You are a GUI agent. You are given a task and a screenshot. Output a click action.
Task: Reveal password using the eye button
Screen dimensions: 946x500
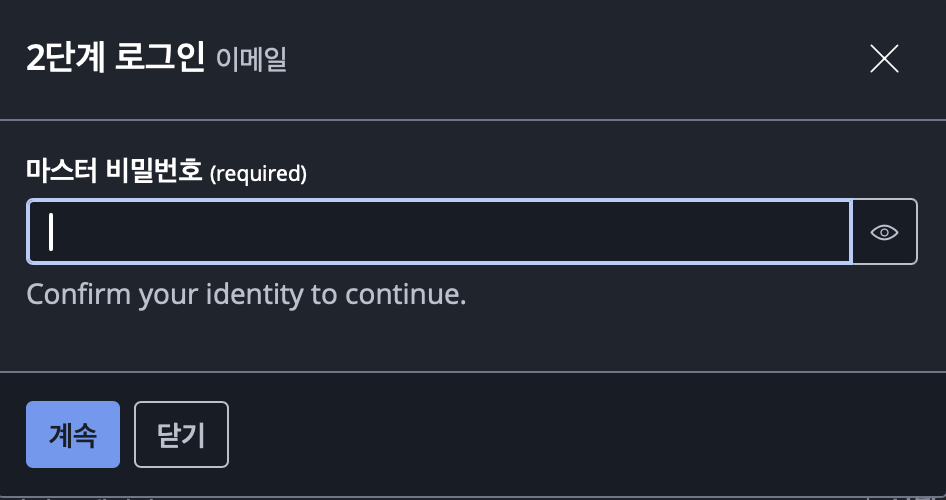884,232
